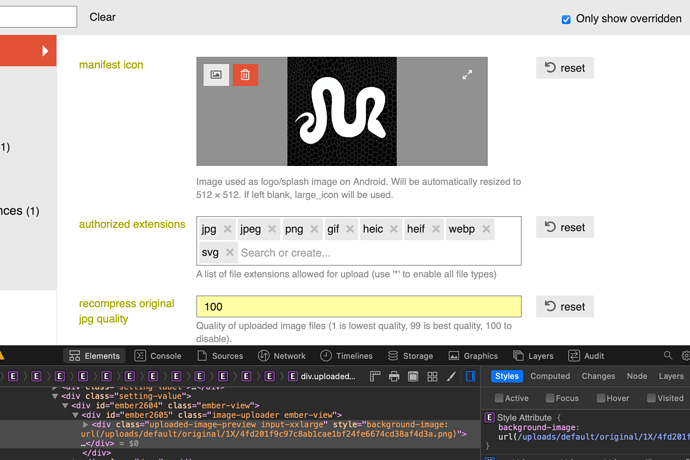
Task: Toggle print media styles icon
Action: [394, 376]
